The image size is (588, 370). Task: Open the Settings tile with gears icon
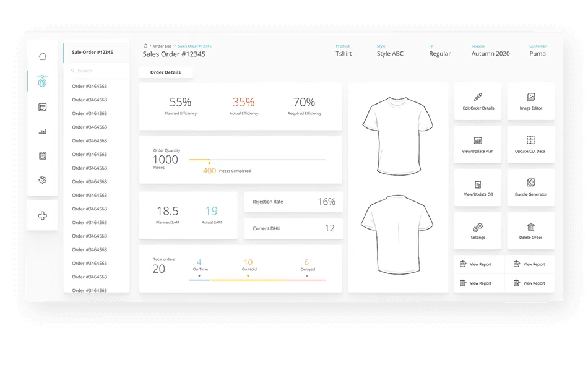point(478,231)
